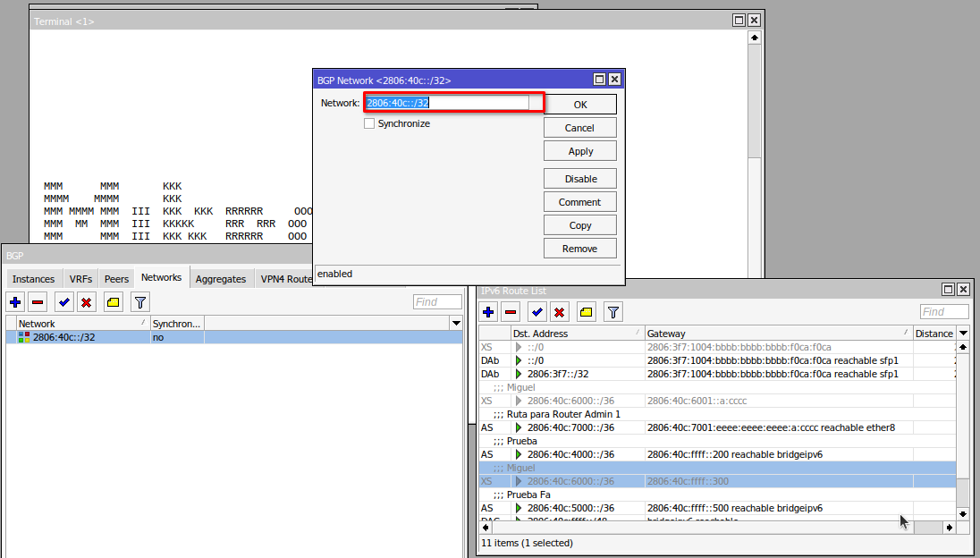Image resolution: width=980 pixels, height=558 pixels.
Task: Open the Aggregates tab
Action: (x=220, y=279)
